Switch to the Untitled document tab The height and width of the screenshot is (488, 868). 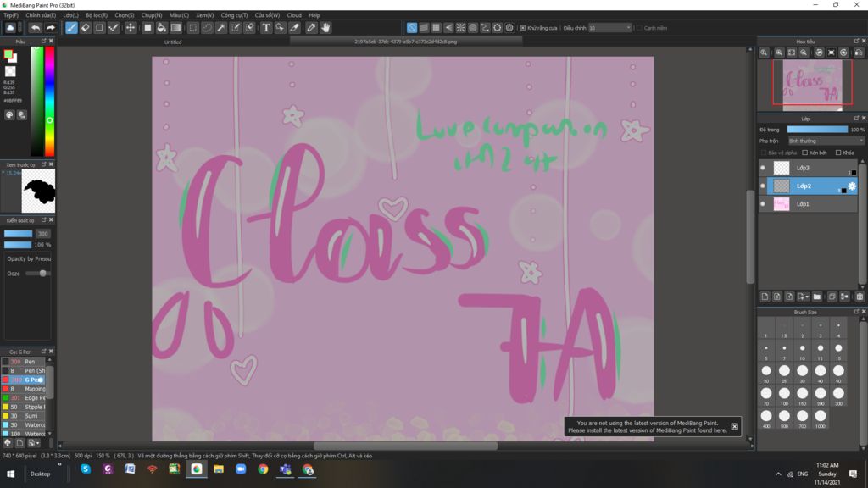click(x=173, y=42)
